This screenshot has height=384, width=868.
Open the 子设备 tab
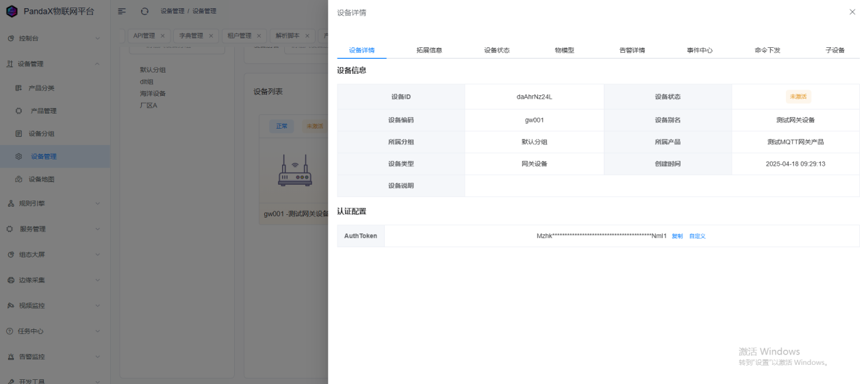pos(835,50)
